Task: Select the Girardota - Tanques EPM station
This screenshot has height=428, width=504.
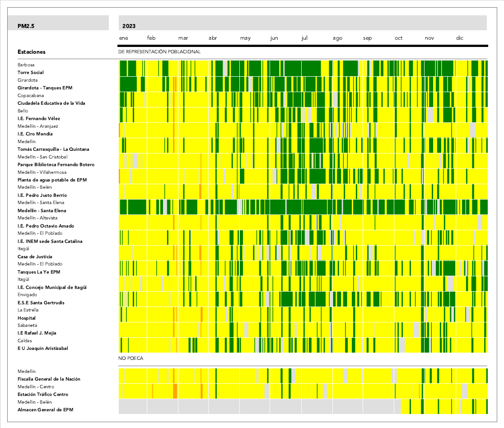Action: coord(45,88)
